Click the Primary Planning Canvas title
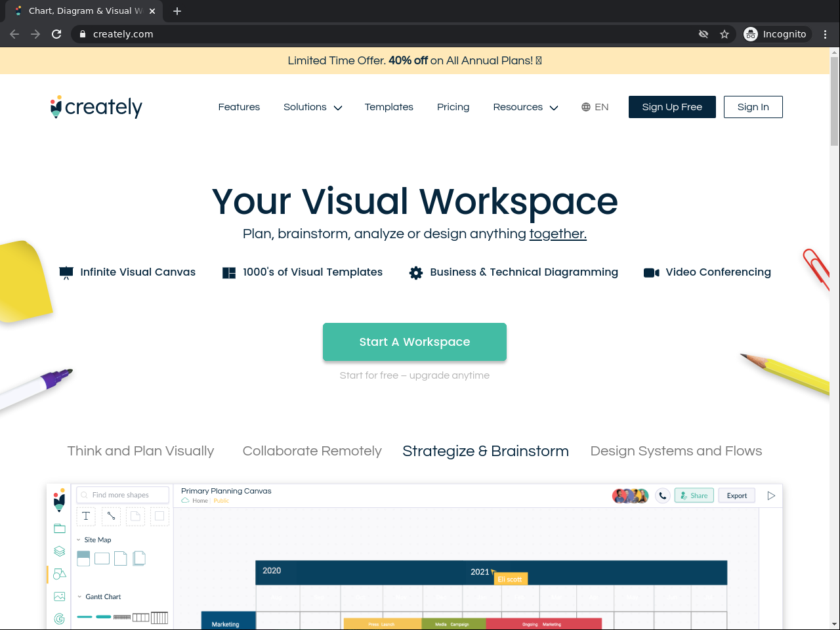840x630 pixels. pyautogui.click(x=226, y=491)
